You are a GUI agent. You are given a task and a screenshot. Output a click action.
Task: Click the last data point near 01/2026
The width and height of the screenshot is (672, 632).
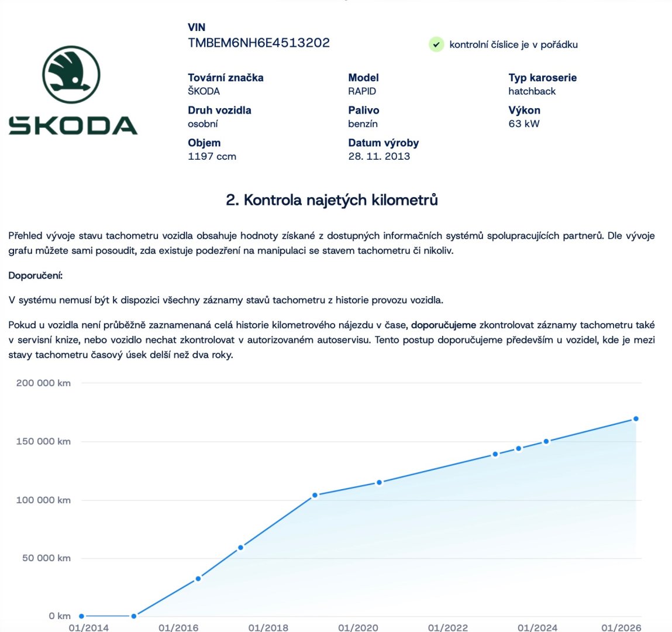tap(636, 419)
